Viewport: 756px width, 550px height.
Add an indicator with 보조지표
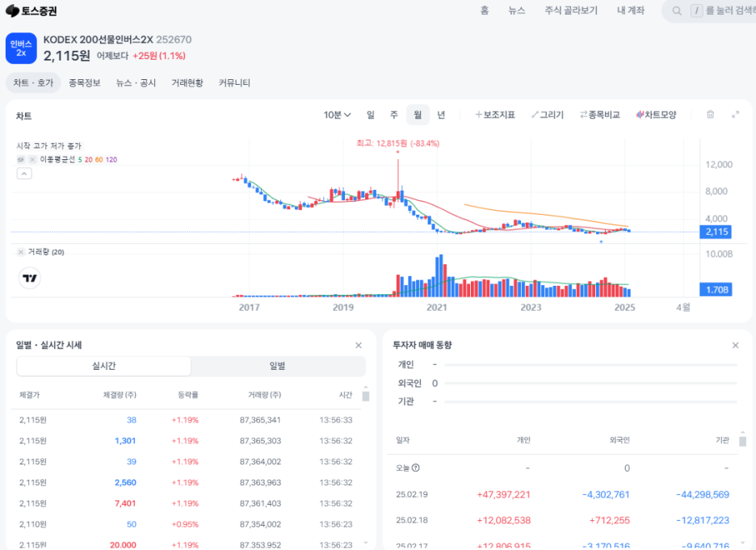coord(495,115)
